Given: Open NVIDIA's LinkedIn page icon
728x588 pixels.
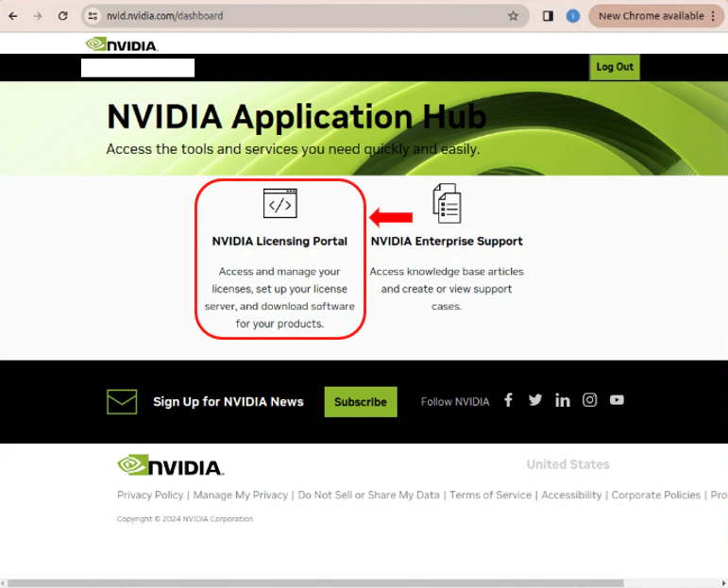Looking at the screenshot, I should (562, 400).
